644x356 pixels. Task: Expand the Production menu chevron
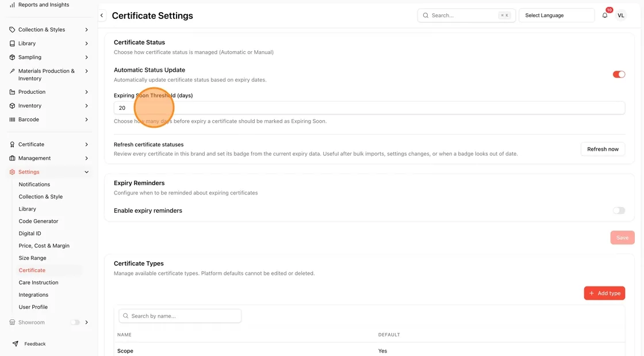[x=87, y=92]
